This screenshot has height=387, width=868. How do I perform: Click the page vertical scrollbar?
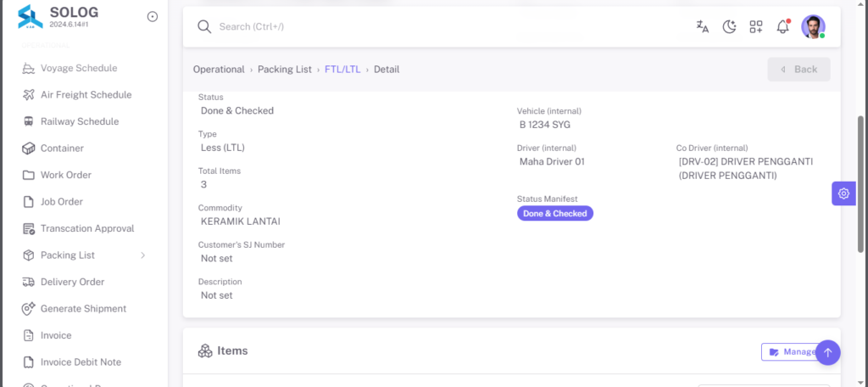tap(860, 183)
